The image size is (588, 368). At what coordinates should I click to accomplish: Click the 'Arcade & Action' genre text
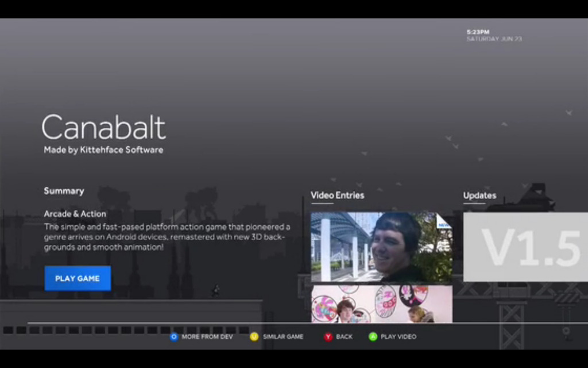coord(75,214)
